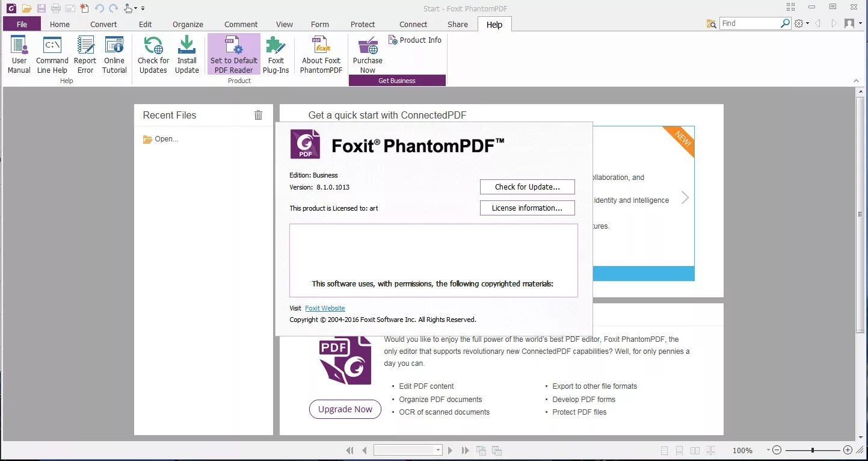Image resolution: width=868 pixels, height=461 pixels.
Task: Open Command Line Help
Action: coord(52,55)
